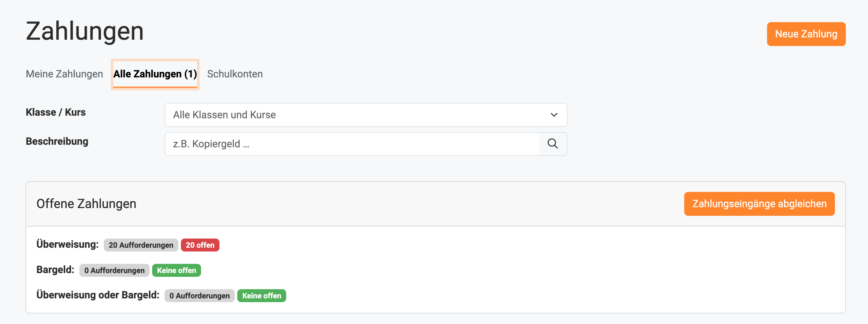The height and width of the screenshot is (324, 868).
Task: Click the 0 Aufforderungen badge next to Bargeld
Action: click(x=114, y=270)
